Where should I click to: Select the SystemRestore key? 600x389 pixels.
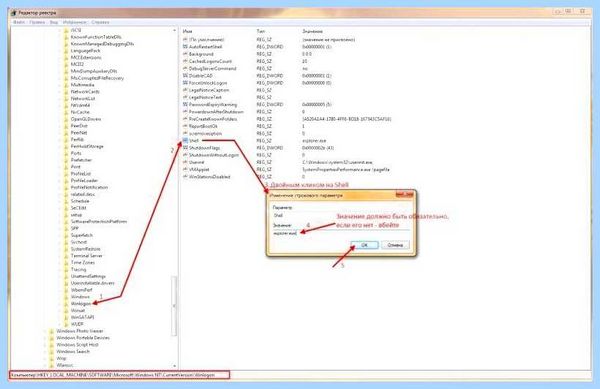(x=85, y=249)
